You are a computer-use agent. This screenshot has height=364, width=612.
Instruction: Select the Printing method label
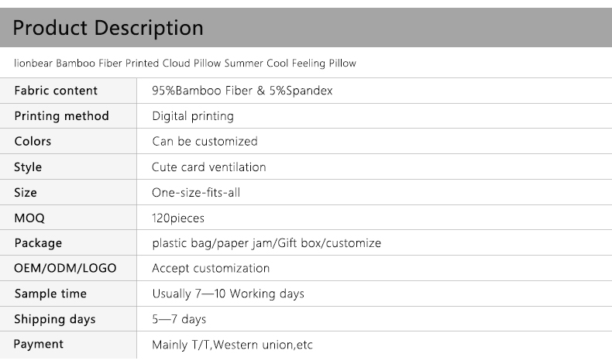(x=61, y=116)
